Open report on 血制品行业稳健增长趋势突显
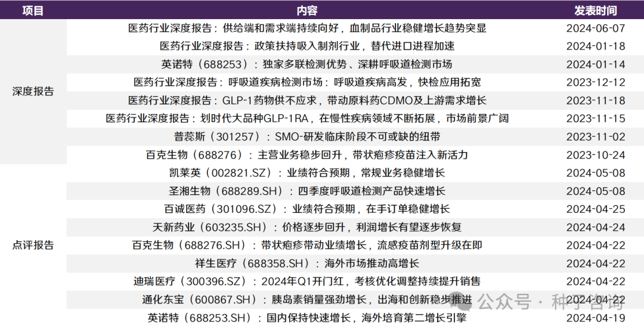The height and width of the screenshot is (328, 644). [307, 28]
